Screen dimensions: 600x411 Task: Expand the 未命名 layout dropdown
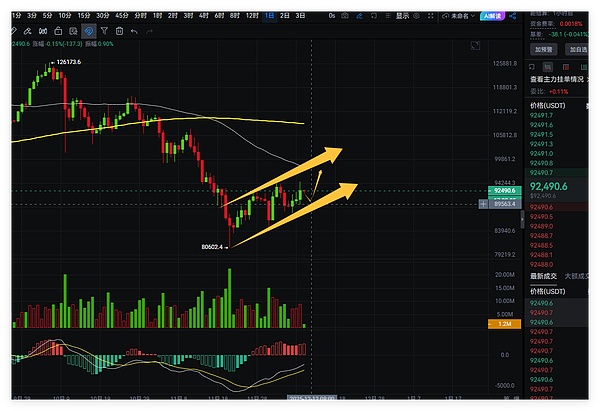point(462,16)
